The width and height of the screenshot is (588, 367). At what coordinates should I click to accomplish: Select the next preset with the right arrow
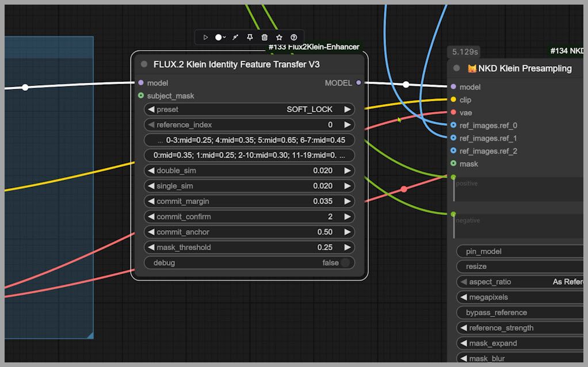[348, 109]
